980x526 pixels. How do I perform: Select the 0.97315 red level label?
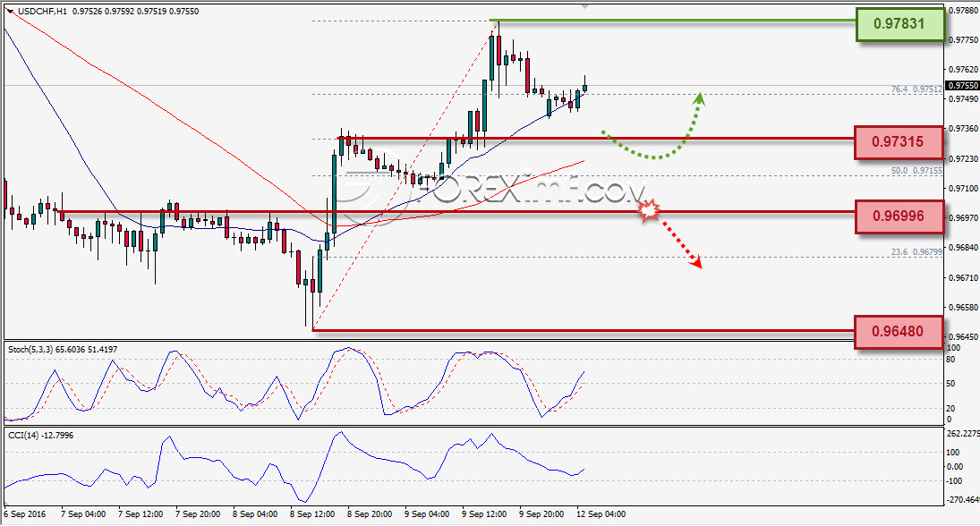click(x=899, y=142)
